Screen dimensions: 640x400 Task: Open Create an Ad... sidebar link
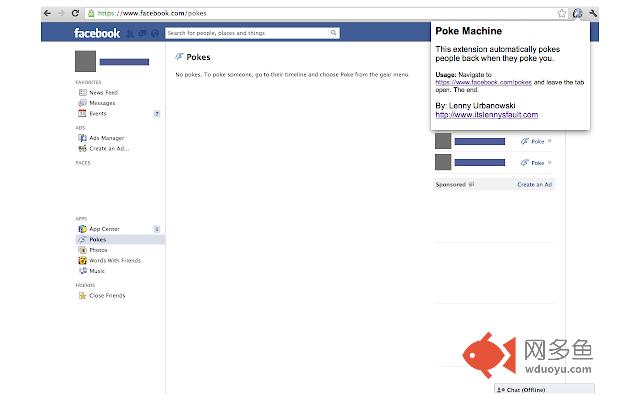point(109,149)
